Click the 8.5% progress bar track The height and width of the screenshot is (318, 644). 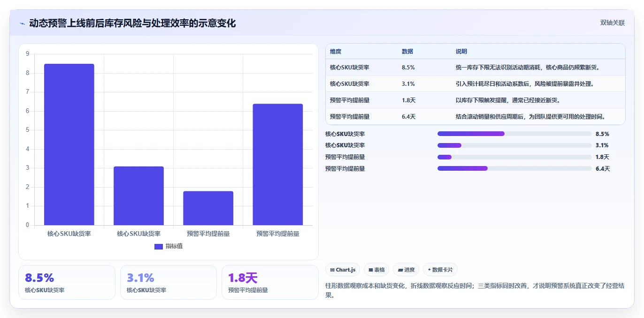(514, 134)
